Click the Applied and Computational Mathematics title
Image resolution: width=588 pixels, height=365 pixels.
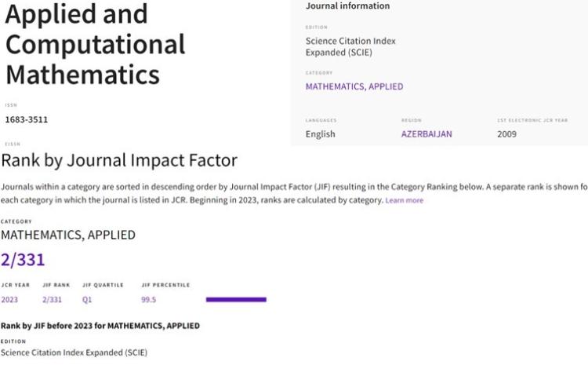(x=95, y=43)
